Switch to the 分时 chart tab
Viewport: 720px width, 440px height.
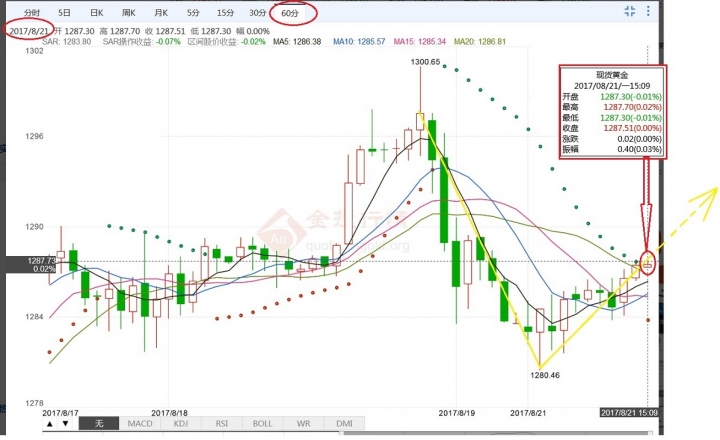click(x=32, y=13)
